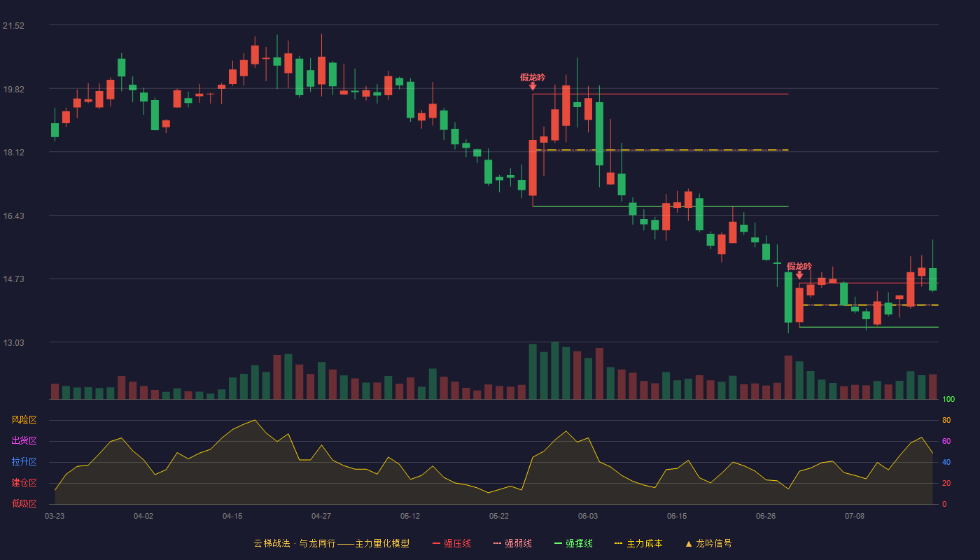The height and width of the screenshot is (560, 980).
Task: Select the 出货区 zone label
Action: (x=24, y=441)
